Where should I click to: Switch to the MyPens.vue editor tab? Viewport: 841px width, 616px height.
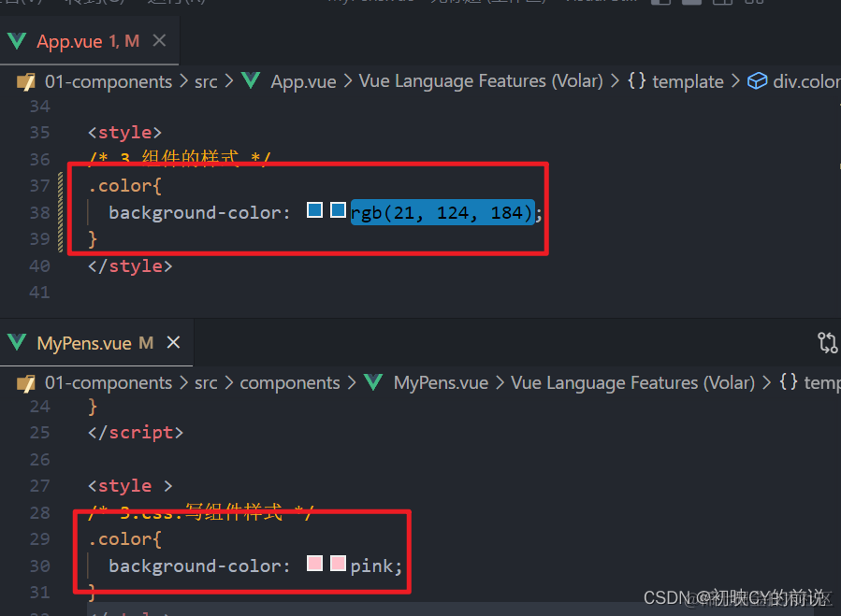tap(95, 343)
